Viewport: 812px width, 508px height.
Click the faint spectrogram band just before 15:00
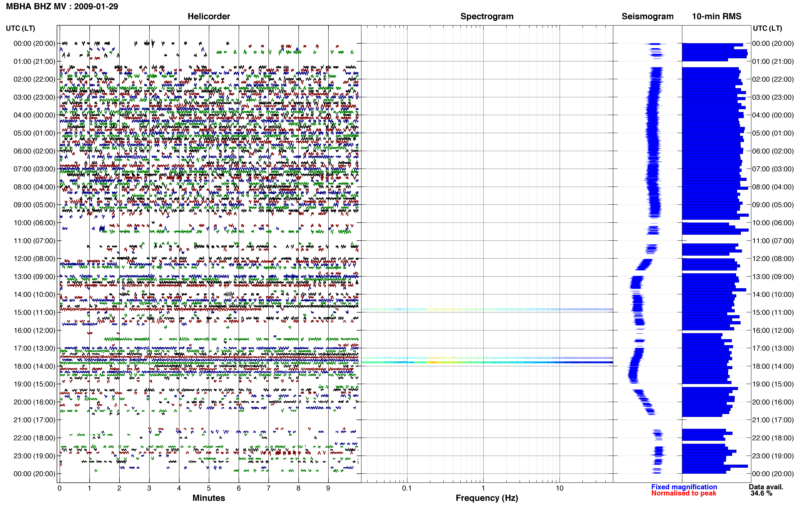tap(487, 309)
